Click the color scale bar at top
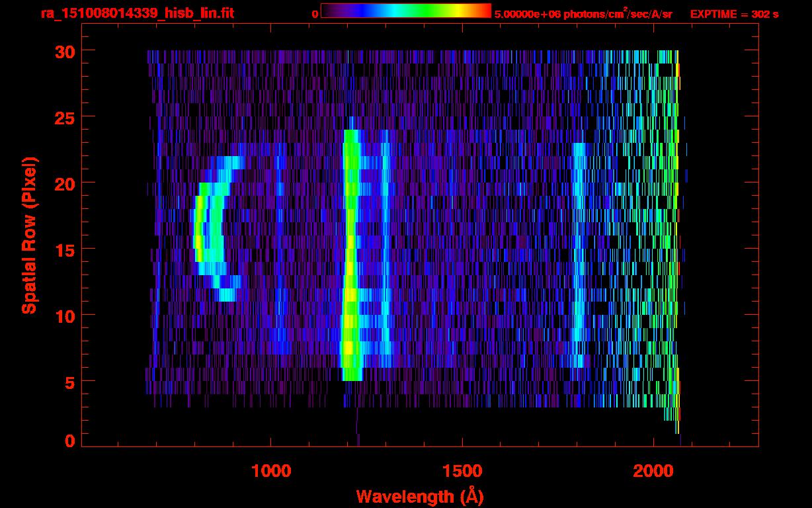The width and height of the screenshot is (812, 508). pyautogui.click(x=405, y=11)
